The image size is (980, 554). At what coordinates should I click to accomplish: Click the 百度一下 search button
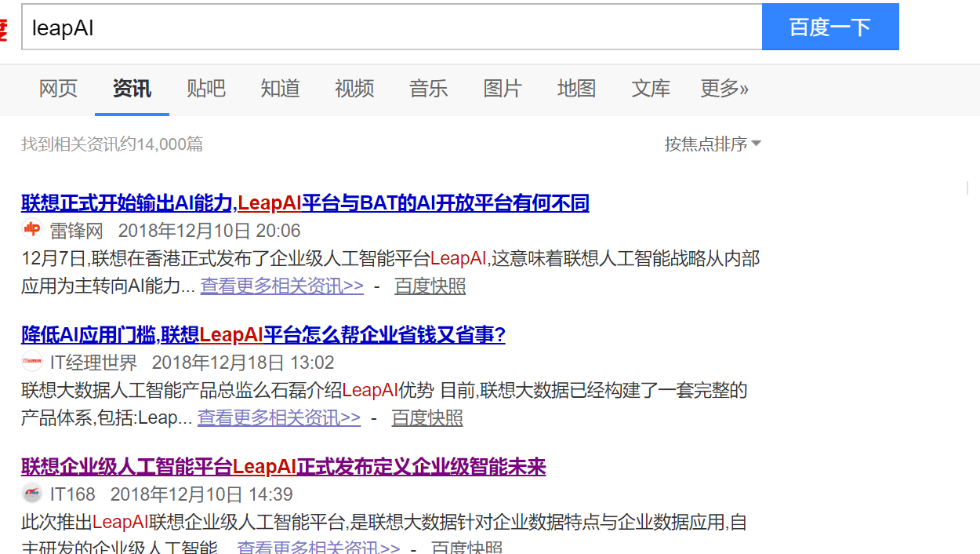click(830, 27)
